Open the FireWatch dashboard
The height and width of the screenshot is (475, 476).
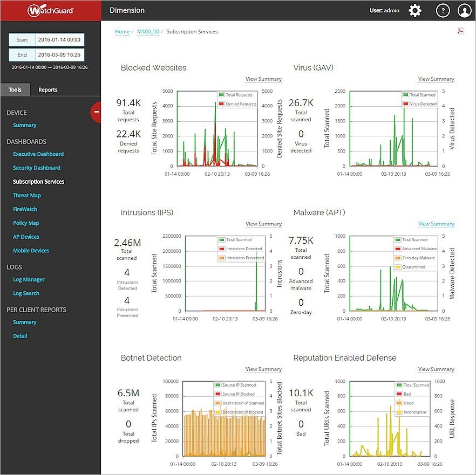tap(25, 209)
